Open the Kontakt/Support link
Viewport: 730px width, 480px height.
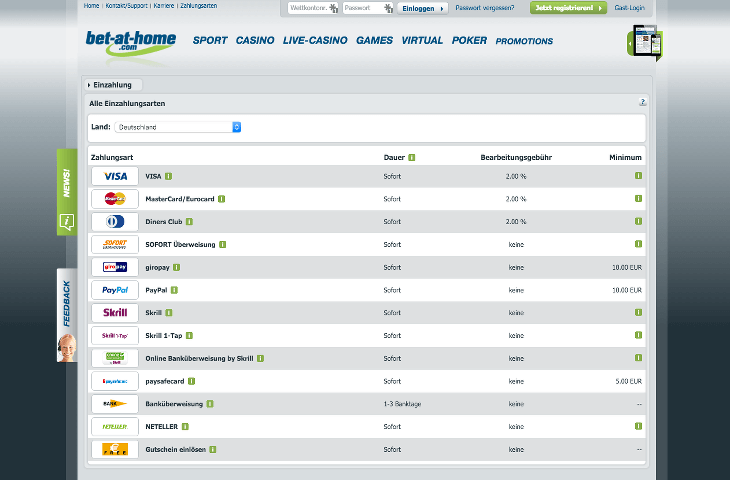126,6
